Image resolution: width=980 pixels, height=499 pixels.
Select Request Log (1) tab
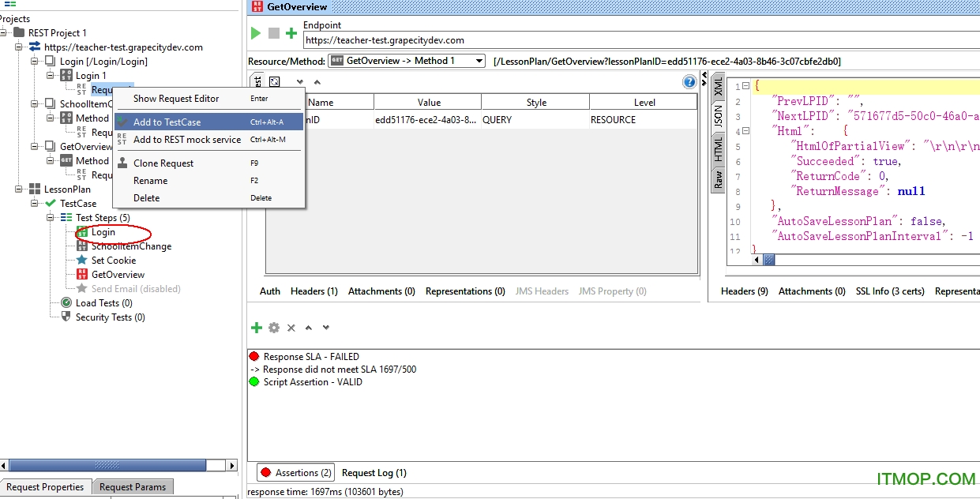point(374,473)
